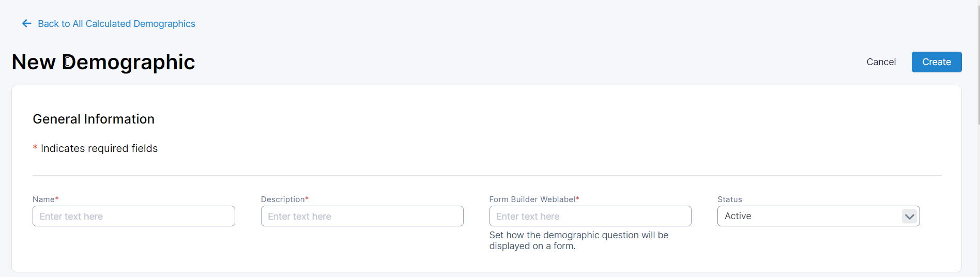980x277 pixels.
Task: Click the blue Create button
Action: 936,62
